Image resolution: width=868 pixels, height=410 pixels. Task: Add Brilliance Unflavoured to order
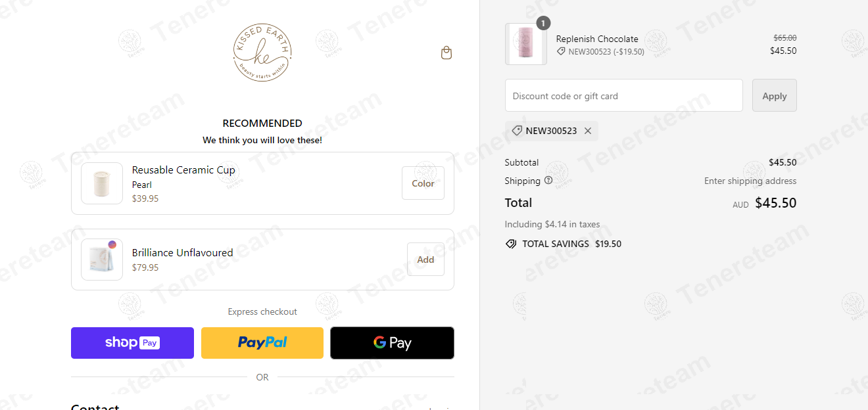(425, 260)
